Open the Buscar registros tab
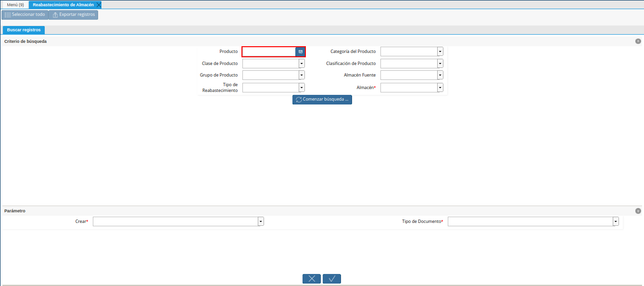The image size is (644, 286). (x=24, y=30)
